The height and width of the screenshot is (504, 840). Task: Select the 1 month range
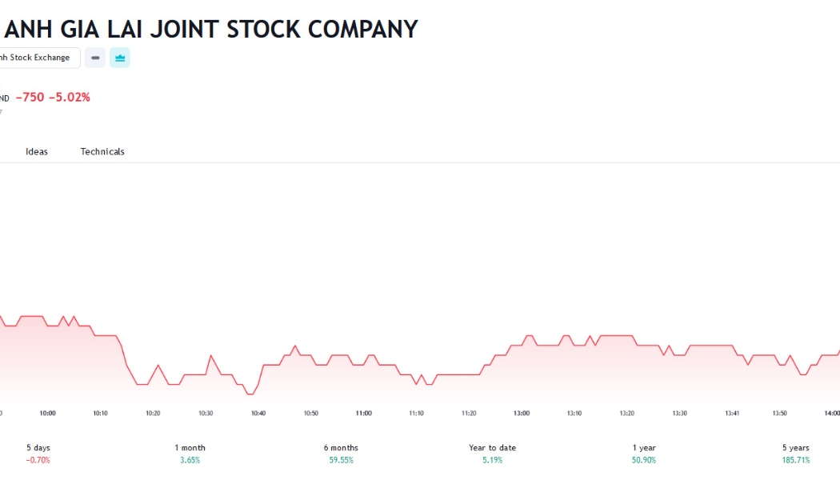[x=190, y=454]
